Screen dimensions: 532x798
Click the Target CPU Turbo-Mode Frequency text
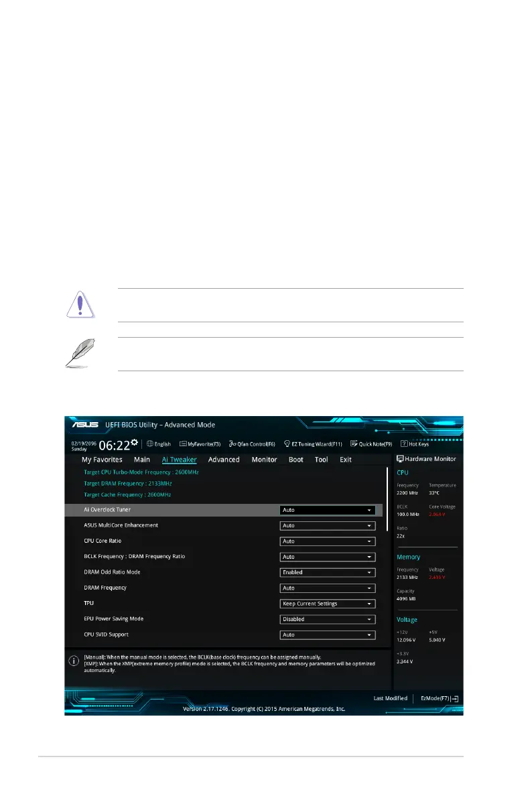point(141,472)
